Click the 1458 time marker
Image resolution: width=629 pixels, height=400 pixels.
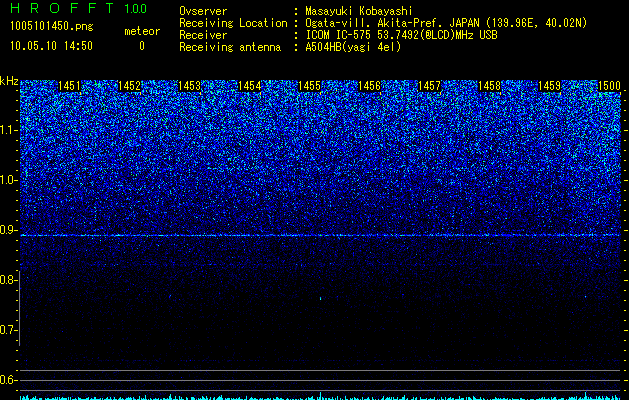(x=489, y=86)
